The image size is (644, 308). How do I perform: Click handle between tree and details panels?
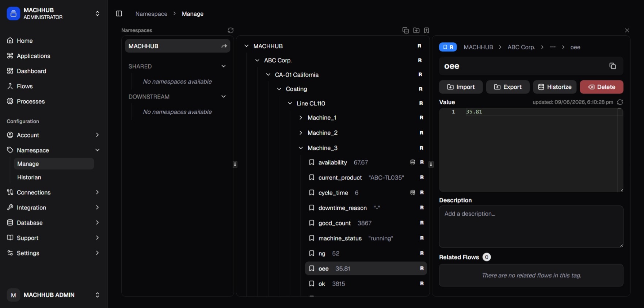click(x=431, y=165)
